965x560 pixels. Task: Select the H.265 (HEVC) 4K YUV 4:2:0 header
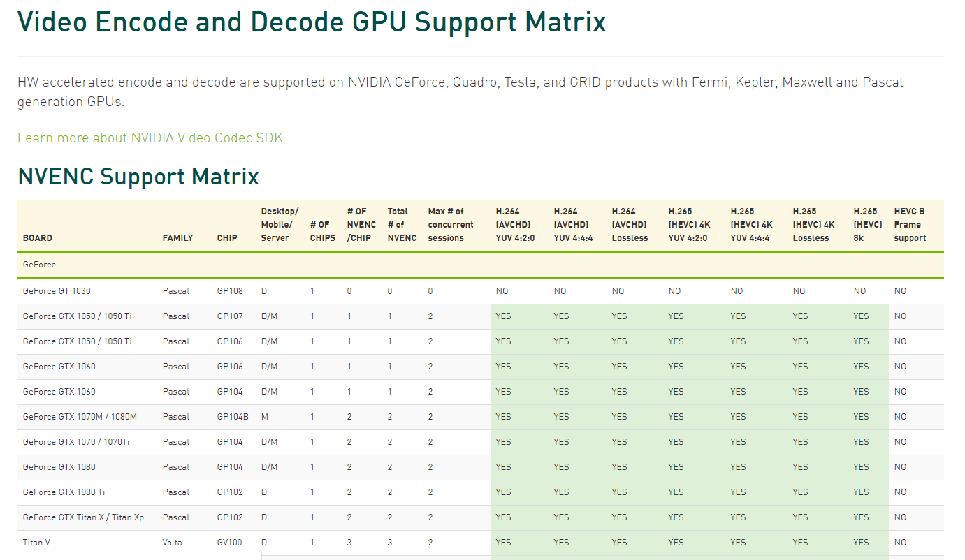pos(688,225)
